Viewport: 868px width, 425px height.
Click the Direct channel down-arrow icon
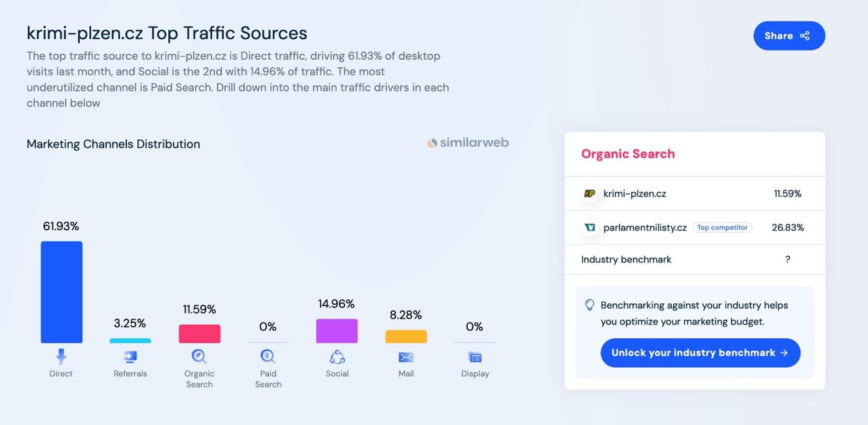pos(61,356)
